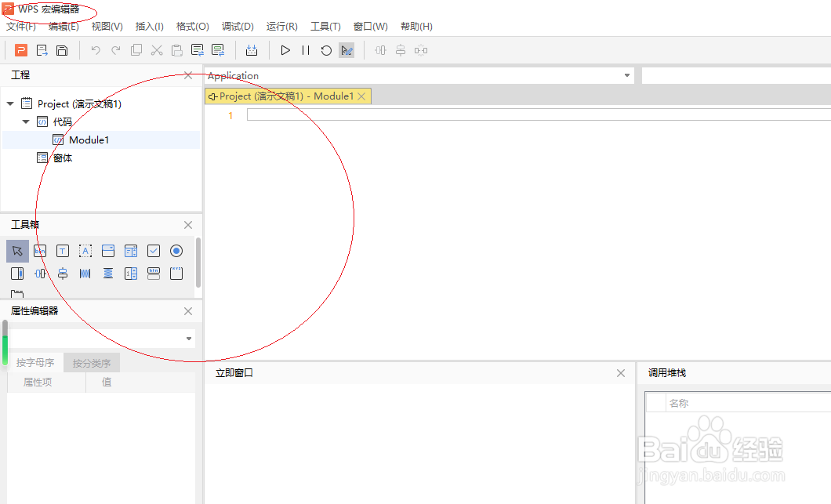
Task: Select the list box control in toolbox
Action: click(131, 251)
